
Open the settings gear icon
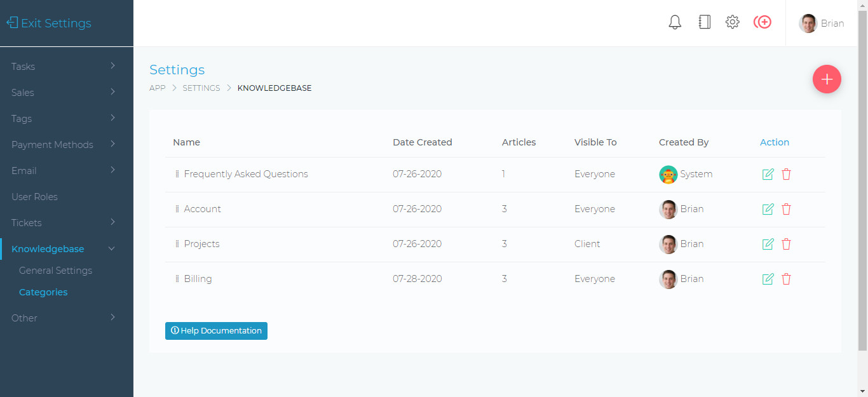(x=733, y=23)
